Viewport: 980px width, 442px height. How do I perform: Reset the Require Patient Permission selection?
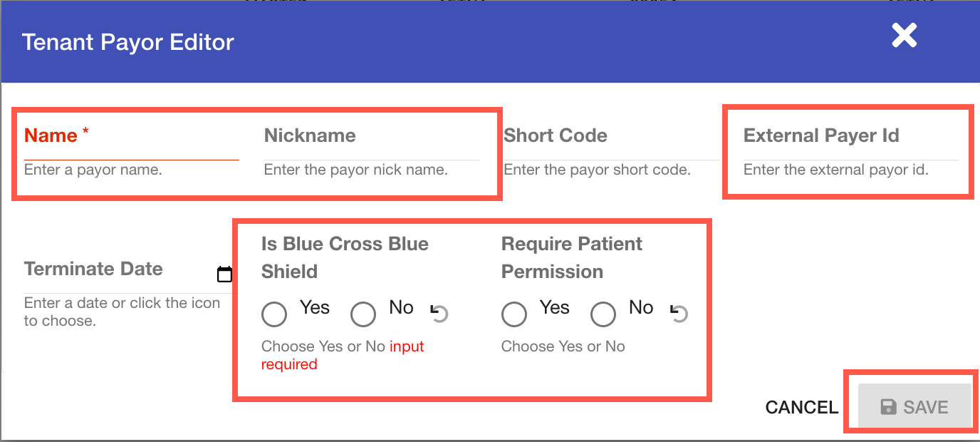coord(679,313)
